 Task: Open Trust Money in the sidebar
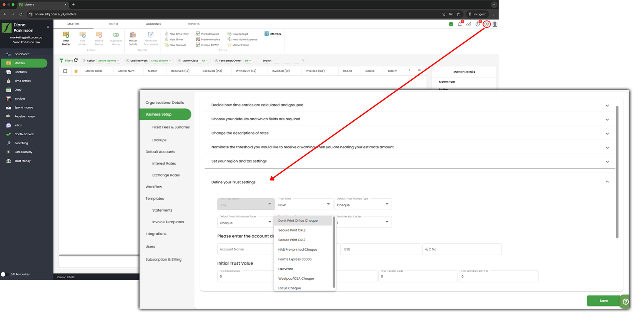tap(22, 161)
